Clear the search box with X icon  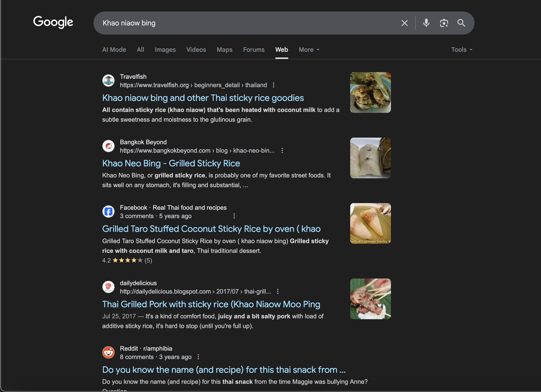[x=404, y=23]
